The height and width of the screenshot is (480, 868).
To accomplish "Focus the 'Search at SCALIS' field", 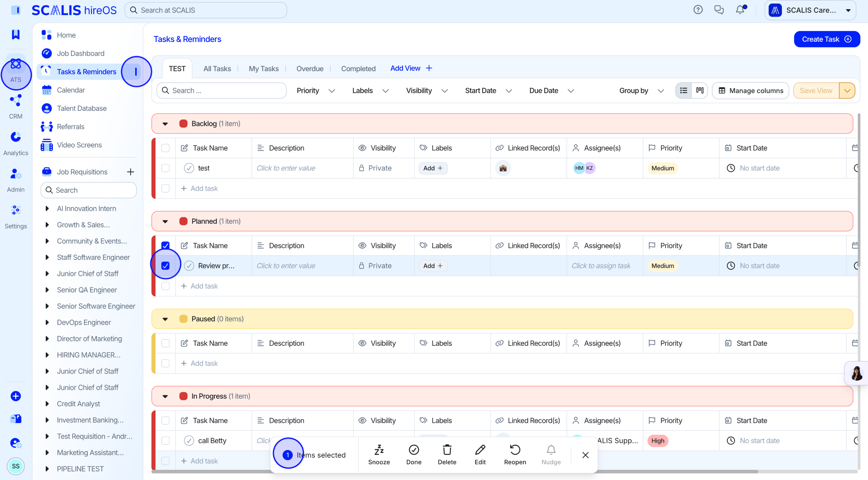I will (x=206, y=10).
